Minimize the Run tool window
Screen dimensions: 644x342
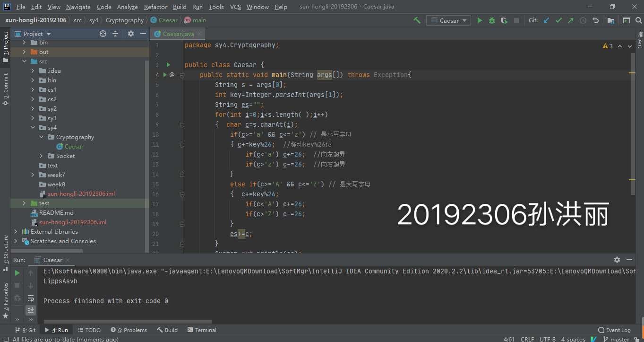pos(629,260)
